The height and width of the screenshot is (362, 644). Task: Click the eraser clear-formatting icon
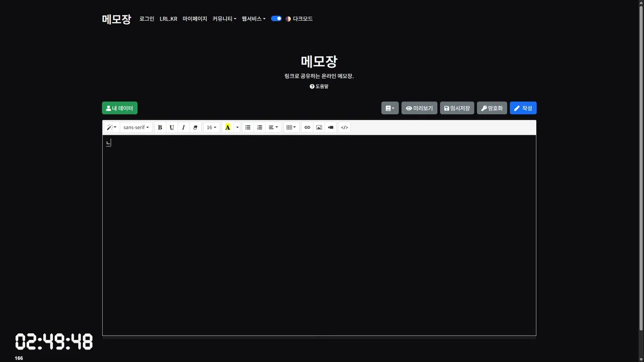click(x=195, y=128)
